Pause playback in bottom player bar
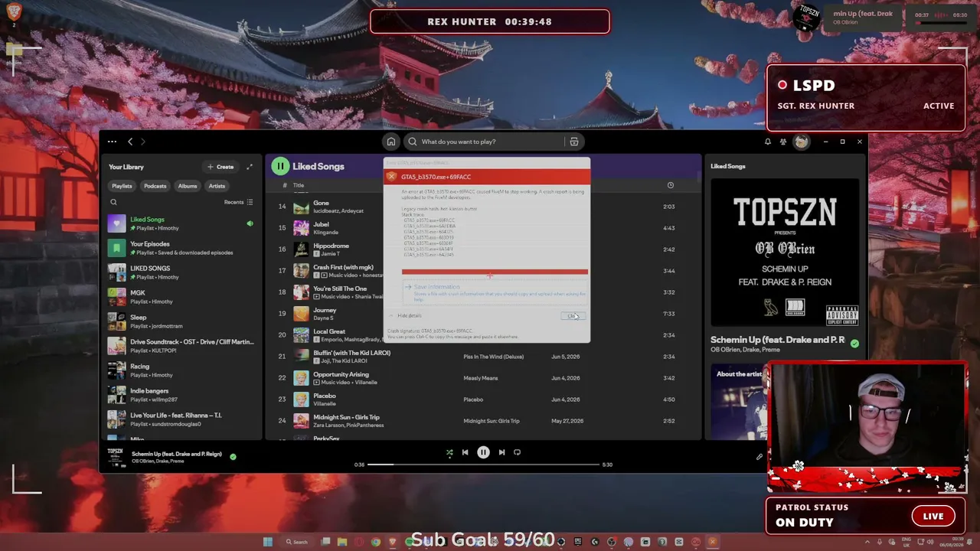 pyautogui.click(x=483, y=452)
